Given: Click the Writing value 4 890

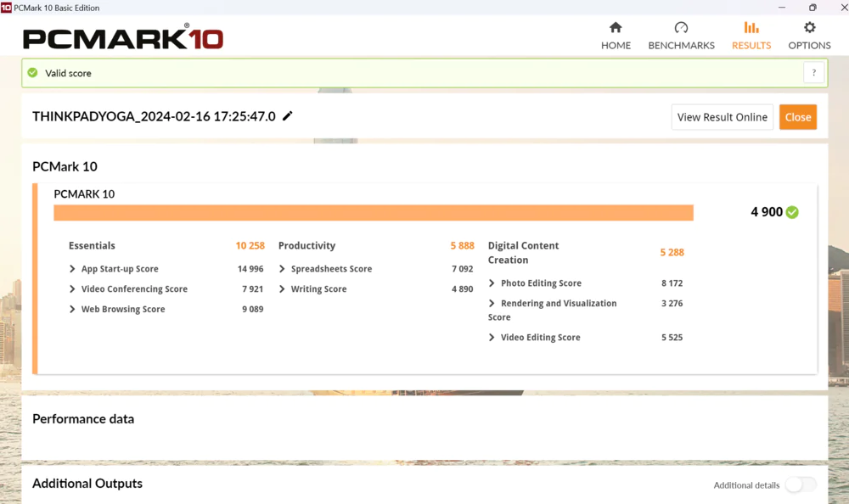Looking at the screenshot, I should (x=463, y=289).
